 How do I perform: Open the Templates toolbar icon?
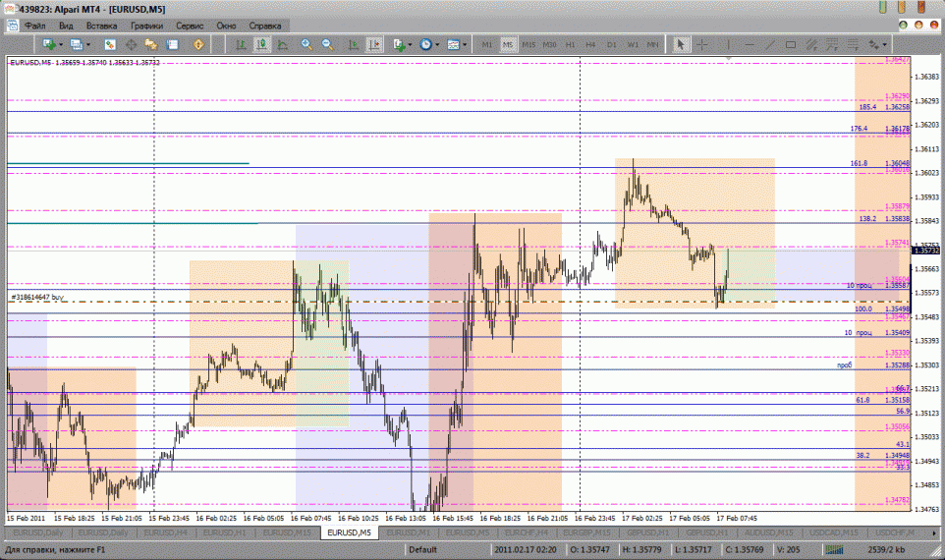pos(453,44)
